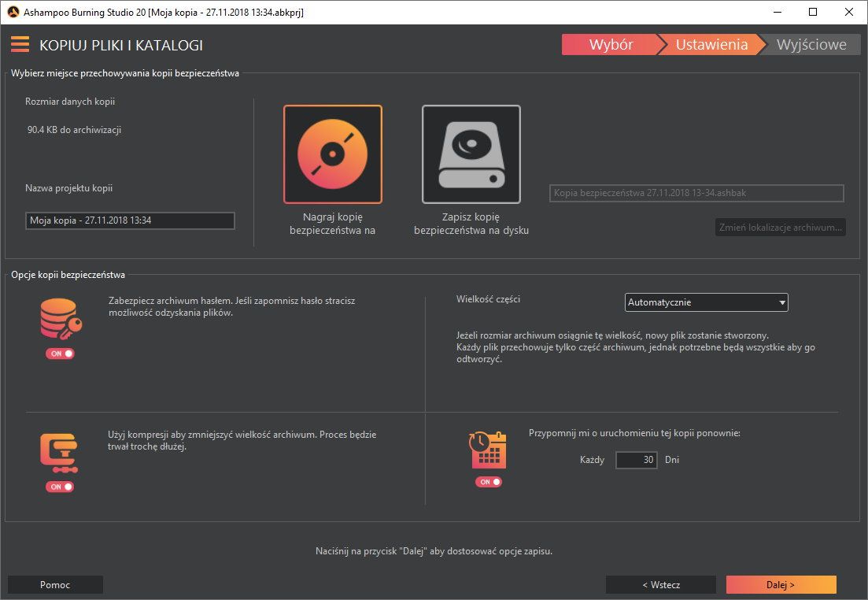Click the Pomoc button

pos(55,584)
